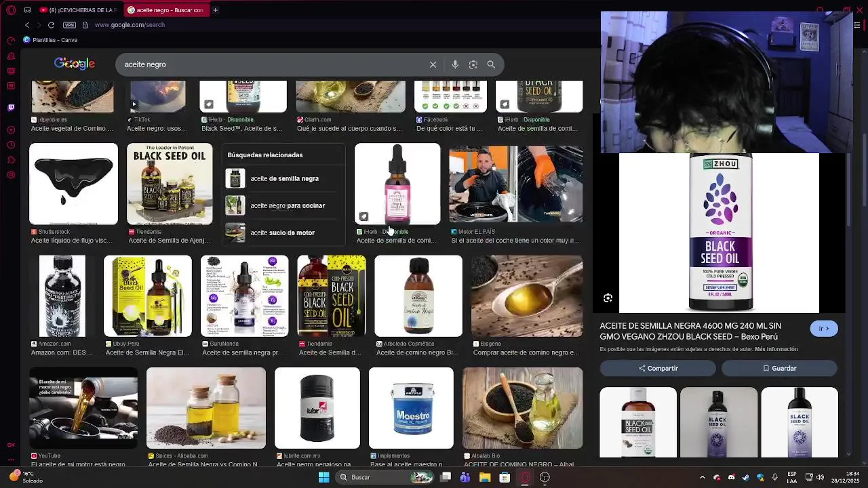Open Tiendamia Black Seed Oil leader thumbnail
This screenshot has width=868, height=488.
(x=170, y=184)
